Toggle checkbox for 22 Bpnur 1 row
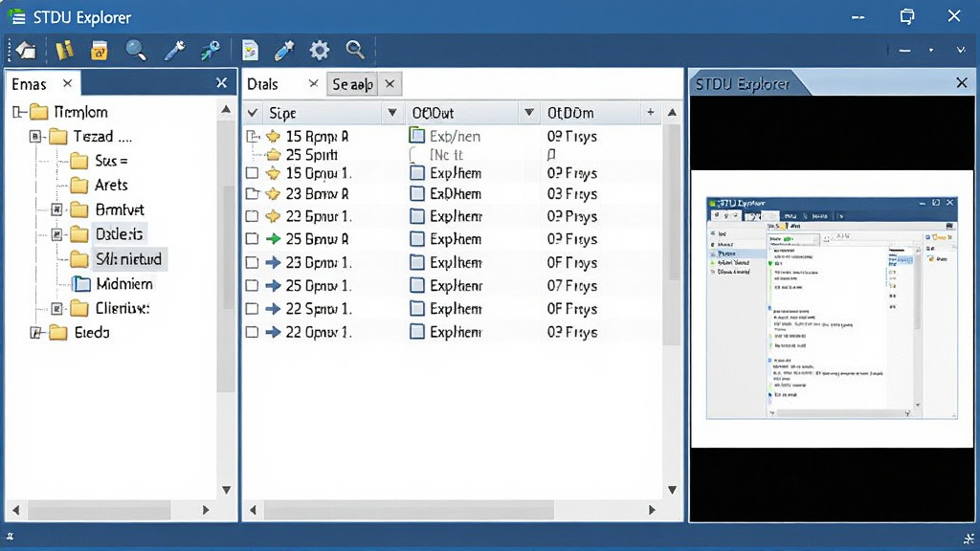Screen dimensions: 980x551 point(252,216)
